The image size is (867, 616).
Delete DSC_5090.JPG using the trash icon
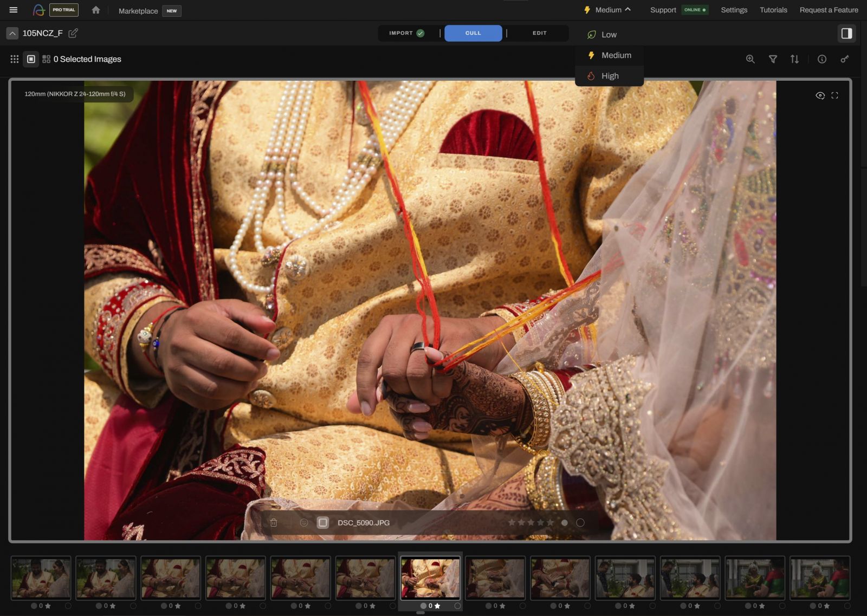[274, 523]
